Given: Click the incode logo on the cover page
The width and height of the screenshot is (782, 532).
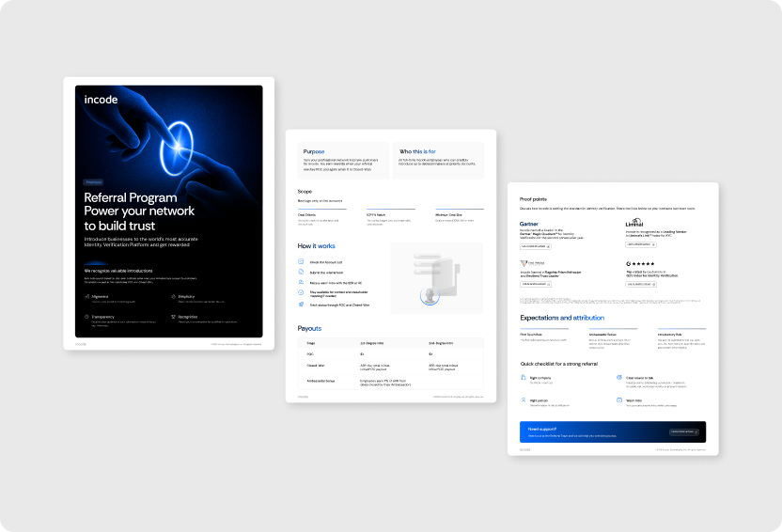Looking at the screenshot, I should [101, 100].
